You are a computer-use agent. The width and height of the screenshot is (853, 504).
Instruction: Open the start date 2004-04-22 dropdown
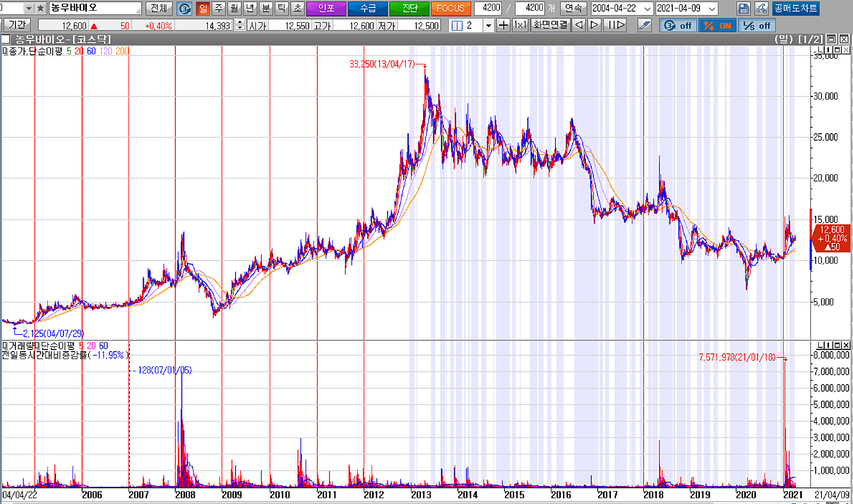[647, 9]
